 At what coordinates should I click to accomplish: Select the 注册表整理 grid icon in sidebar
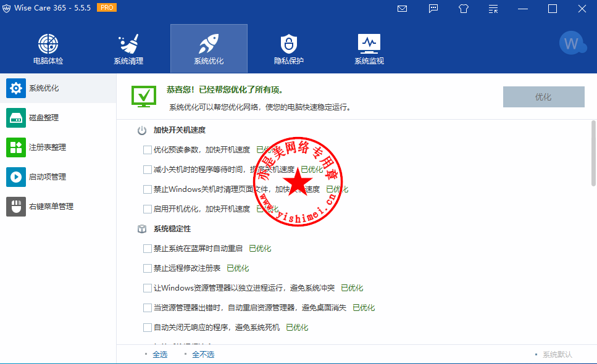(x=16, y=147)
